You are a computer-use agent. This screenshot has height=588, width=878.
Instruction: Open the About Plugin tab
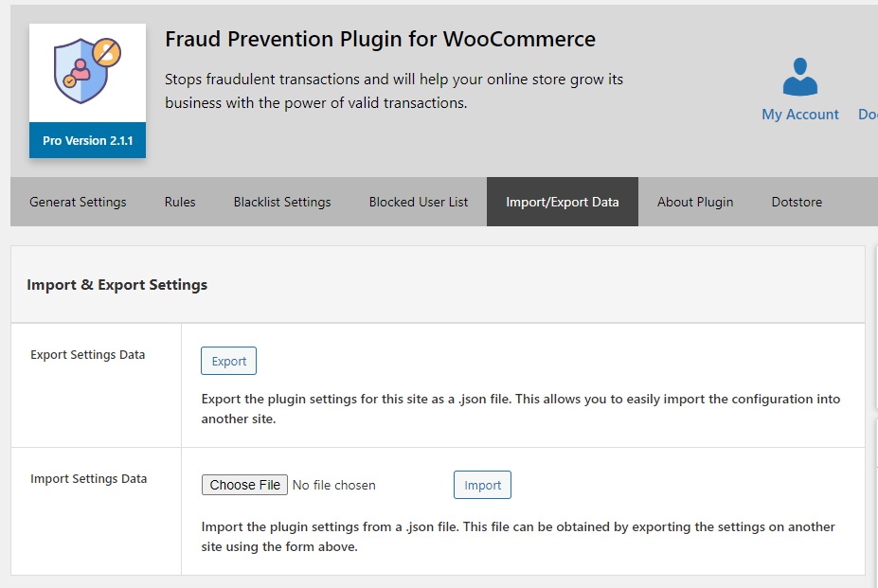tap(695, 202)
